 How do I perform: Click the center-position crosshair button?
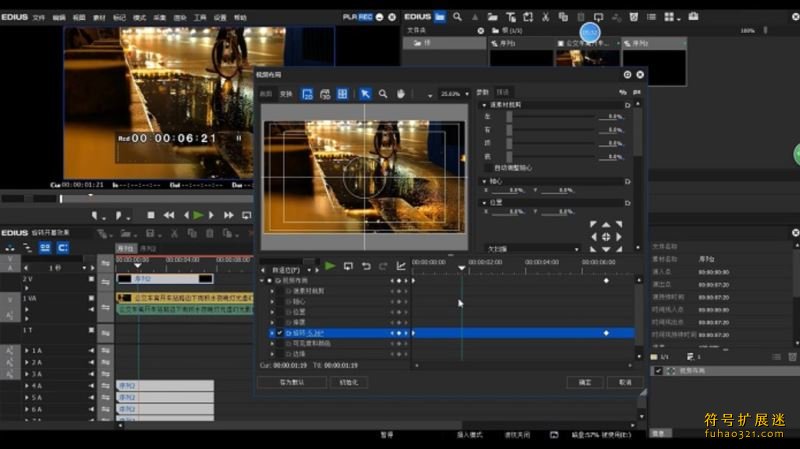(x=606, y=237)
